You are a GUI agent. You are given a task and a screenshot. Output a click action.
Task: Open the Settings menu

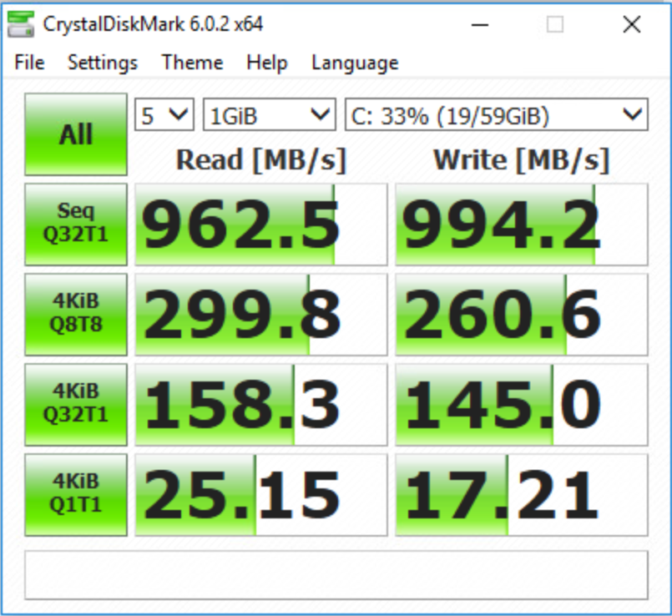[x=103, y=63]
